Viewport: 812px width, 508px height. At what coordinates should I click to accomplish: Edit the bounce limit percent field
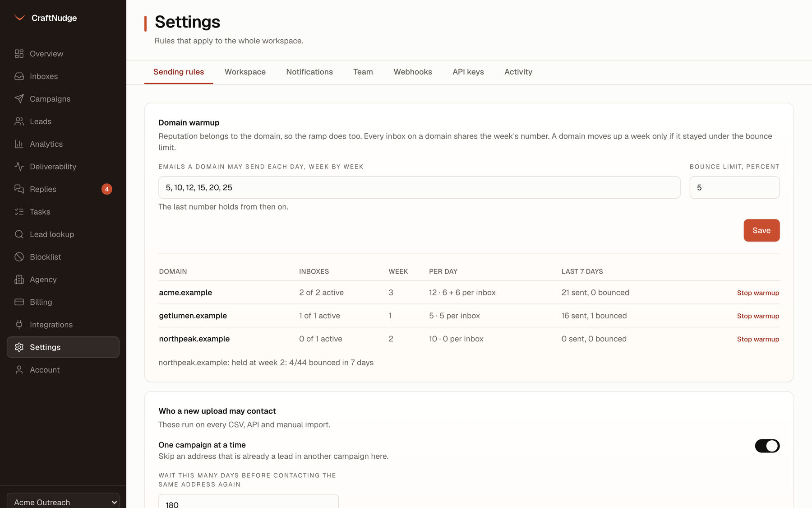click(x=734, y=187)
